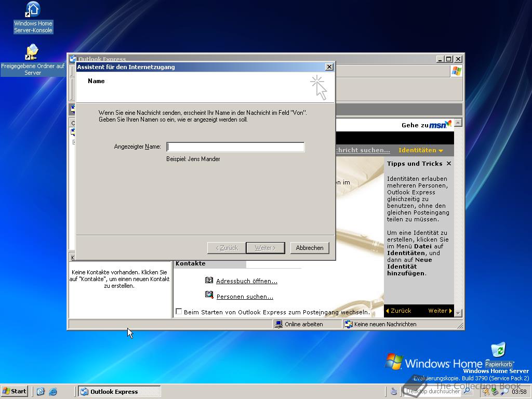
Task: Click the Personen suchen icon
Action: 209,295
